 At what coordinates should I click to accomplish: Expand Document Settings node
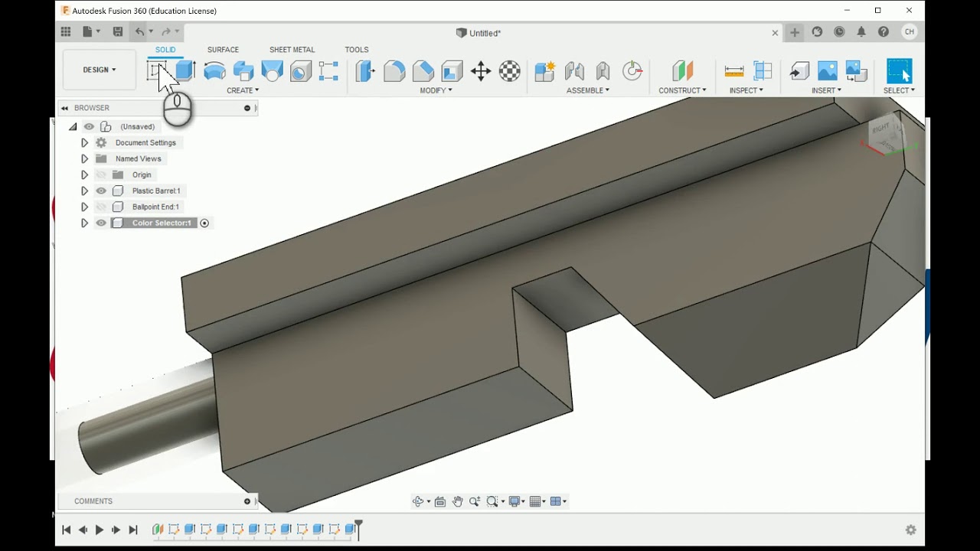[84, 142]
